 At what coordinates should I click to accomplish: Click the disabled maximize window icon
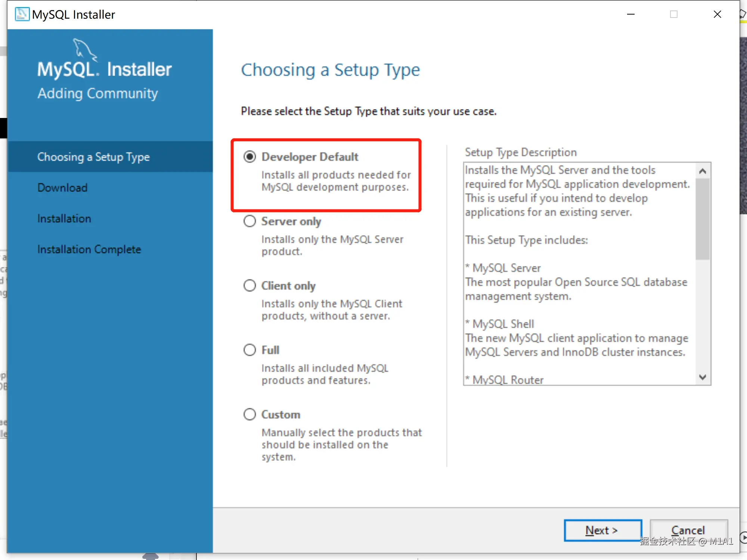[x=674, y=15]
